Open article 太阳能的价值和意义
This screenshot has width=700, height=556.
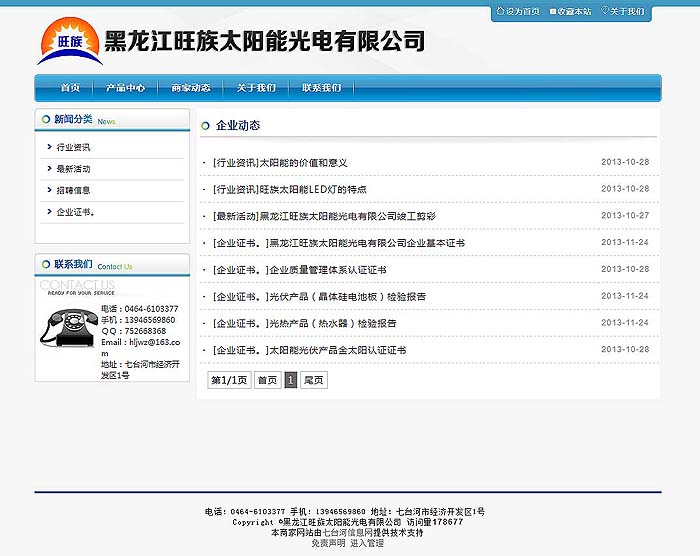tap(303, 162)
